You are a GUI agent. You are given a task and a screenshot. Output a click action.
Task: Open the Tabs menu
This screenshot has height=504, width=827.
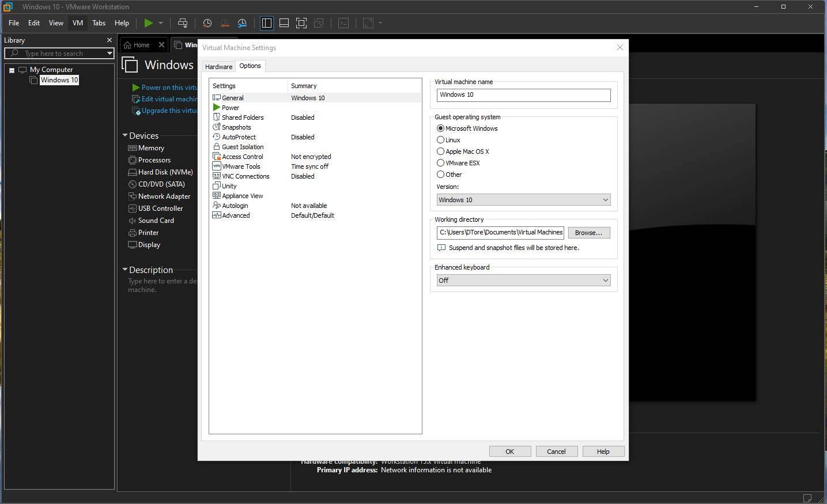point(99,23)
